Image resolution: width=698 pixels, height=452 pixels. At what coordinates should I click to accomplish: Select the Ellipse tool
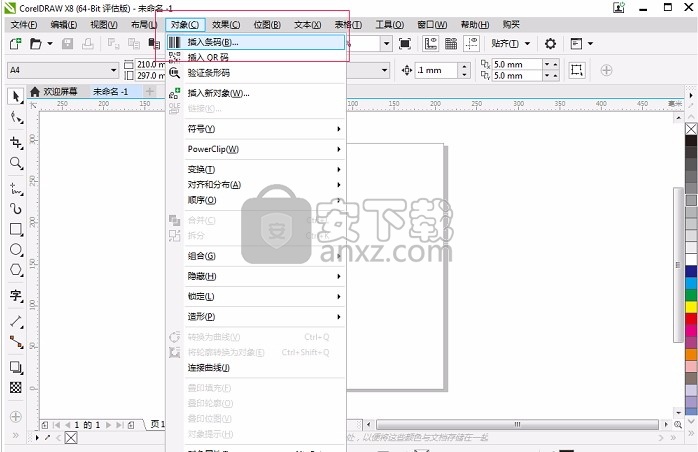tap(16, 249)
